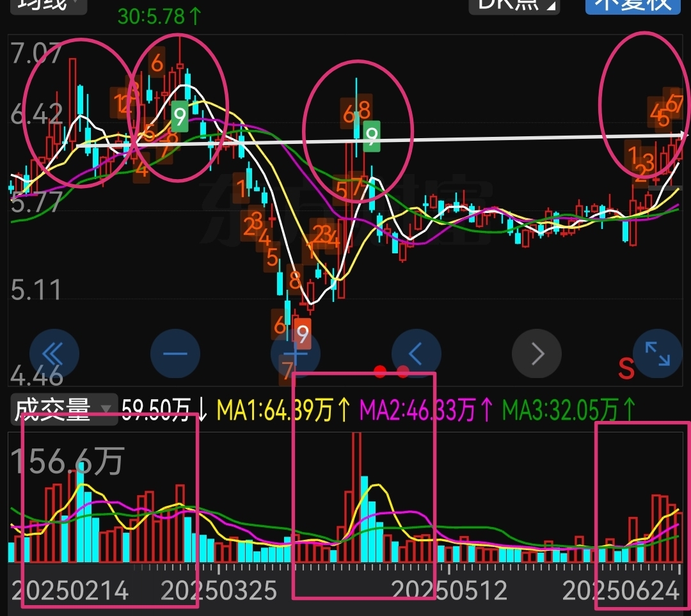Tap the double-chevron jump-back button

[54, 353]
